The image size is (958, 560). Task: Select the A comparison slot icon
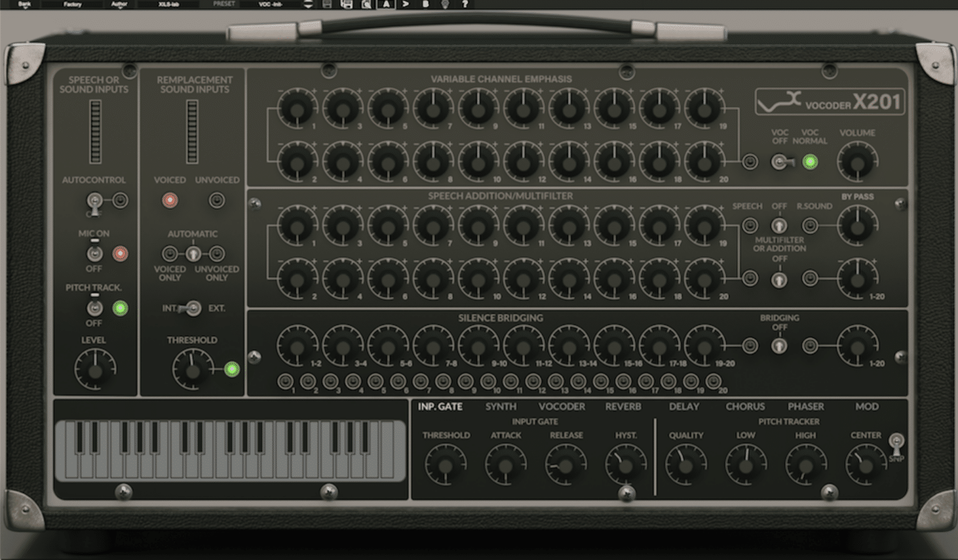coord(388,4)
